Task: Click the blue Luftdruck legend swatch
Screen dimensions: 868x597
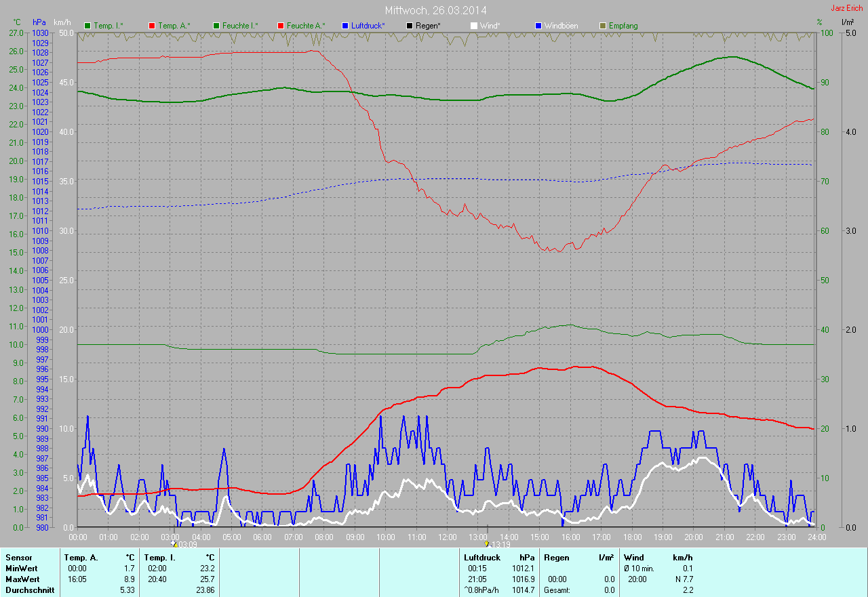Action: (x=345, y=26)
